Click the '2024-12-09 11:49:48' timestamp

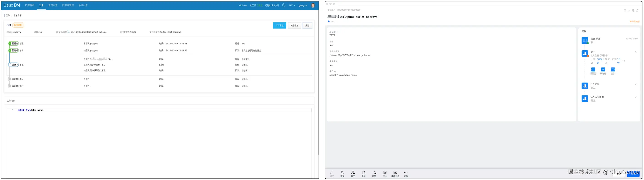176,44
